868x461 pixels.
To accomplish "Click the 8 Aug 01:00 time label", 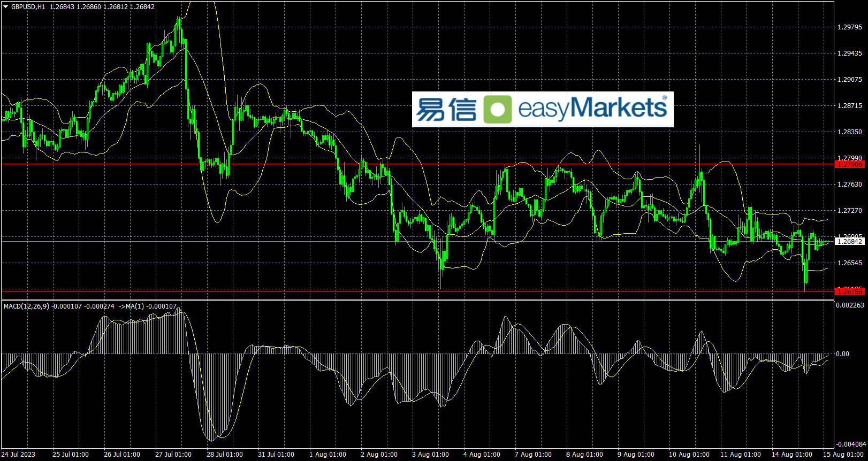I will point(584,455).
